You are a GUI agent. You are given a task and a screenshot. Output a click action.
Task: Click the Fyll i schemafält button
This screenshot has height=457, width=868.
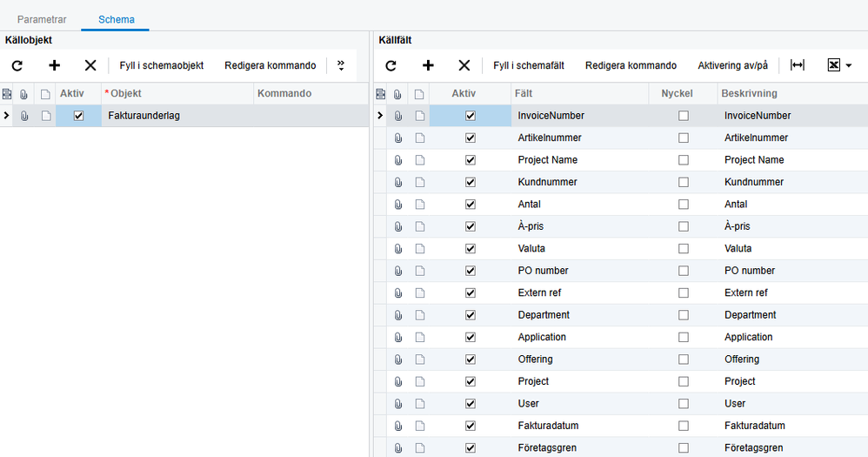point(529,65)
